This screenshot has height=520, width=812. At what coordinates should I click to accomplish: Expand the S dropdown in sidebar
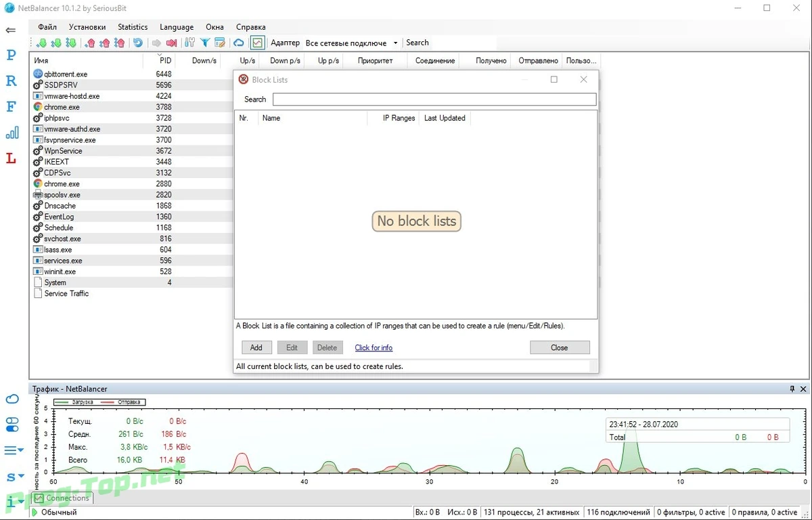(14, 477)
